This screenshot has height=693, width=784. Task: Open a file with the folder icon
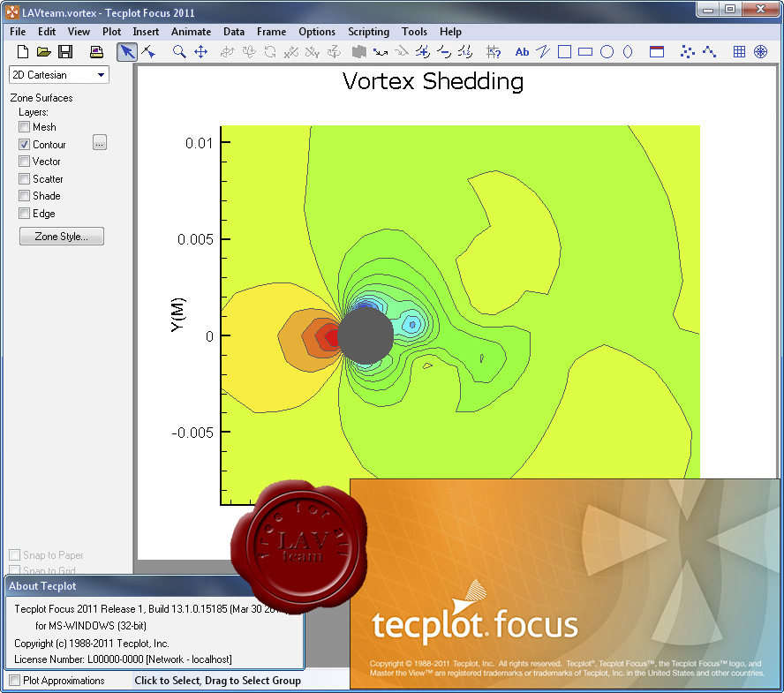point(44,51)
